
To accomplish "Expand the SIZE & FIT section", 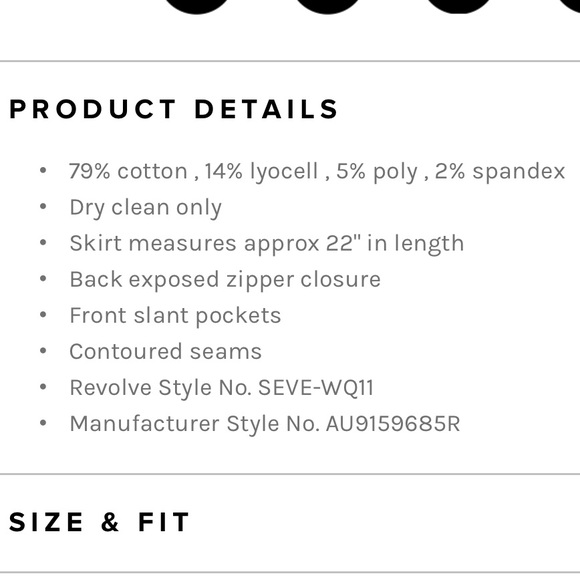I will click(x=99, y=522).
